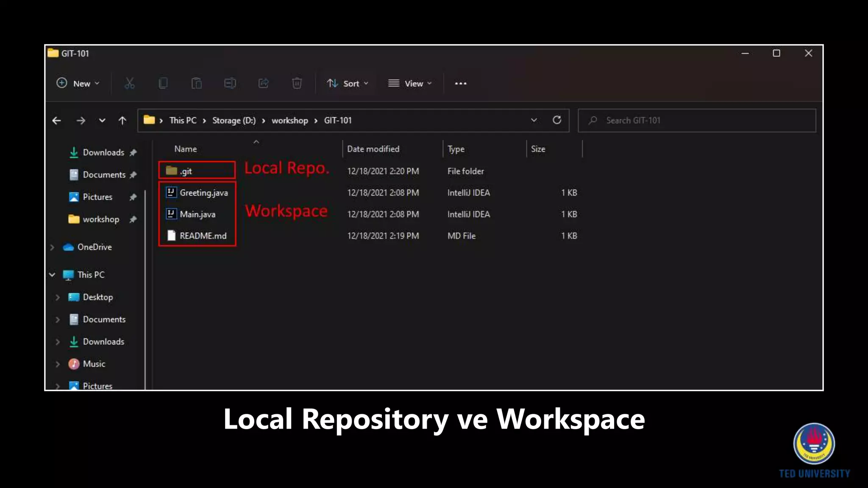Viewport: 868px width, 488px height.
Task: Click 12/18/2021 2:20 PM date cell
Action: pyautogui.click(x=383, y=171)
